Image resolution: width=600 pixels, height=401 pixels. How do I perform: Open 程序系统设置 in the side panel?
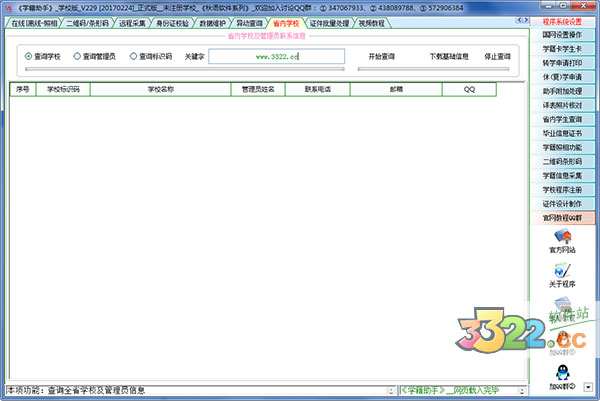click(562, 22)
